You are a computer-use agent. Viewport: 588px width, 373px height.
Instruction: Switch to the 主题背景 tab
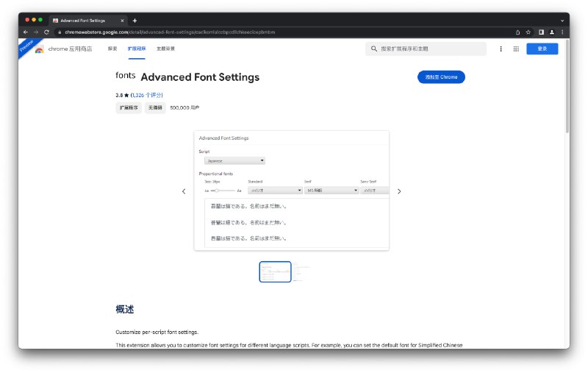(165, 49)
